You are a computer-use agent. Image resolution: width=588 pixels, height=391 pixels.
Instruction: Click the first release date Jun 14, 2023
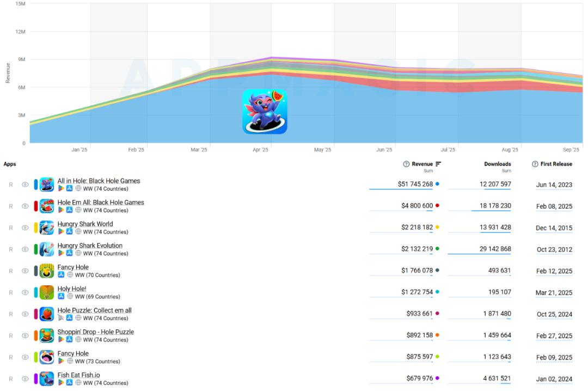coord(554,185)
